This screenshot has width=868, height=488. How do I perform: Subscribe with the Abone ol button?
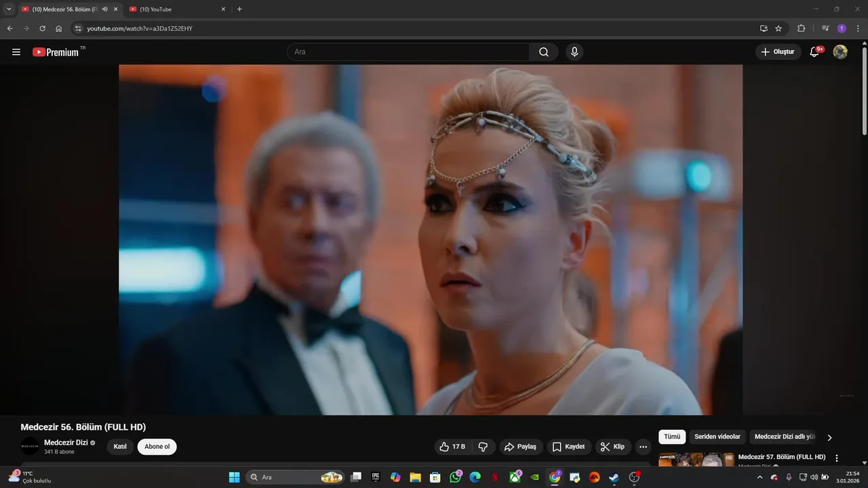[x=157, y=447]
